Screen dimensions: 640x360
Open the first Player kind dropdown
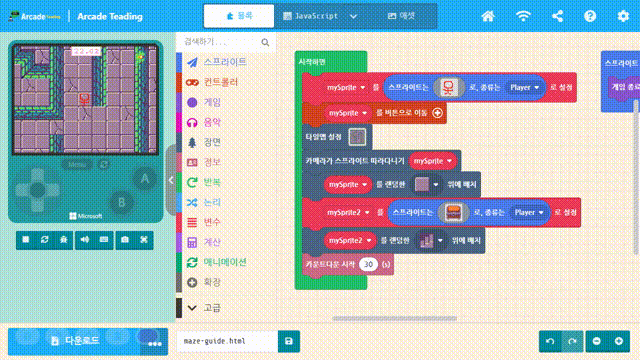tap(524, 87)
